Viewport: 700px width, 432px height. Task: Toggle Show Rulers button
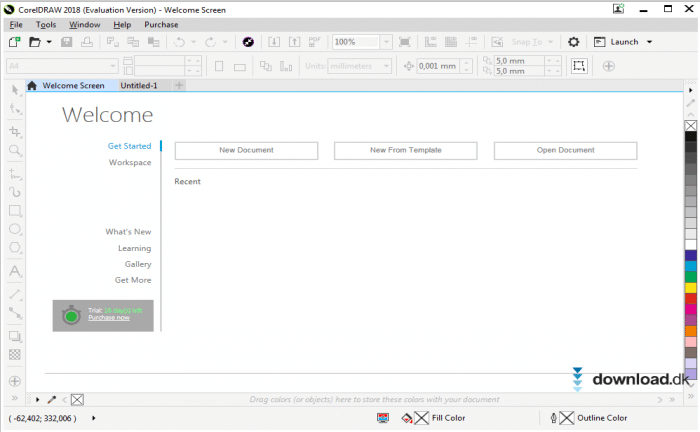point(430,42)
